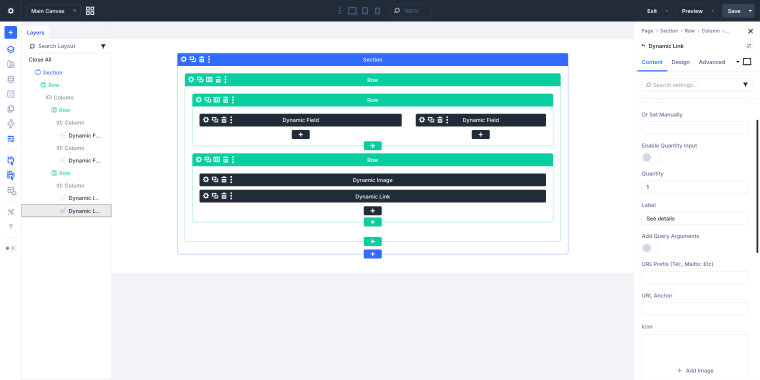
Task: Open the Exit dropdown arrow
Action: [x=666, y=11]
